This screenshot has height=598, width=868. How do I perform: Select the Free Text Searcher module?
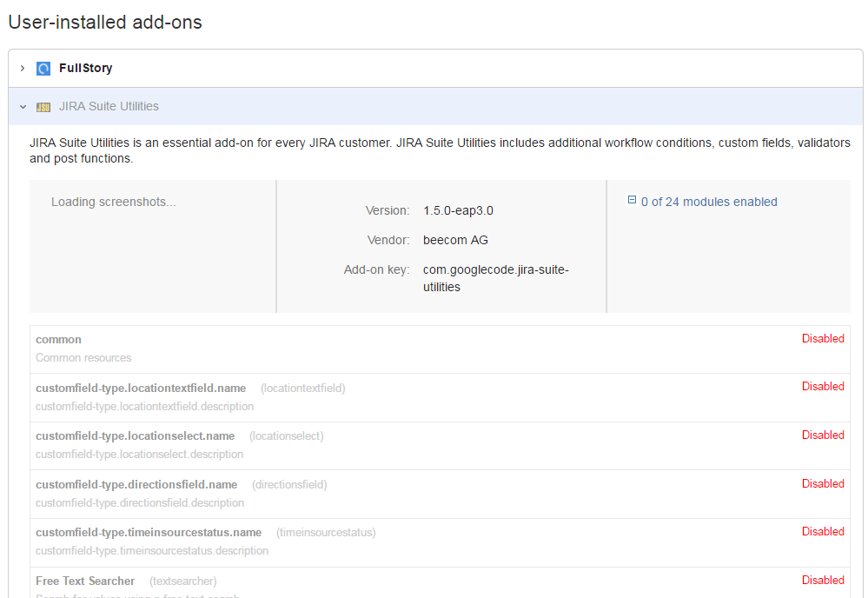tap(85, 581)
